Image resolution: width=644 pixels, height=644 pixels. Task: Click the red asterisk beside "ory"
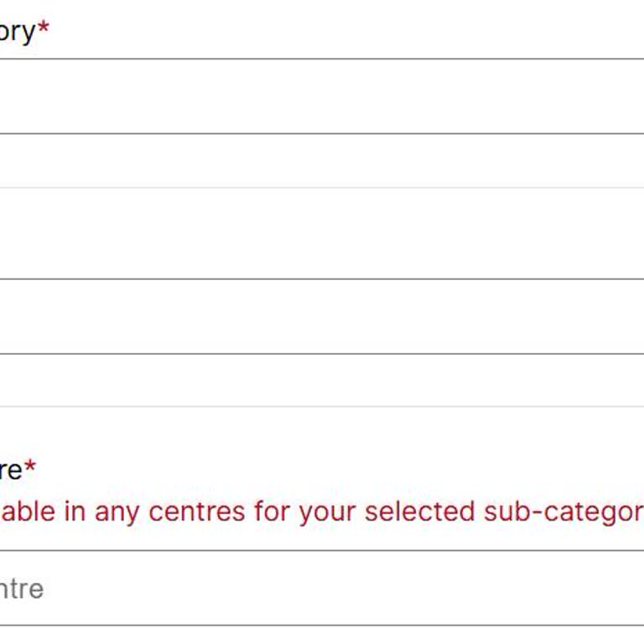(44, 30)
